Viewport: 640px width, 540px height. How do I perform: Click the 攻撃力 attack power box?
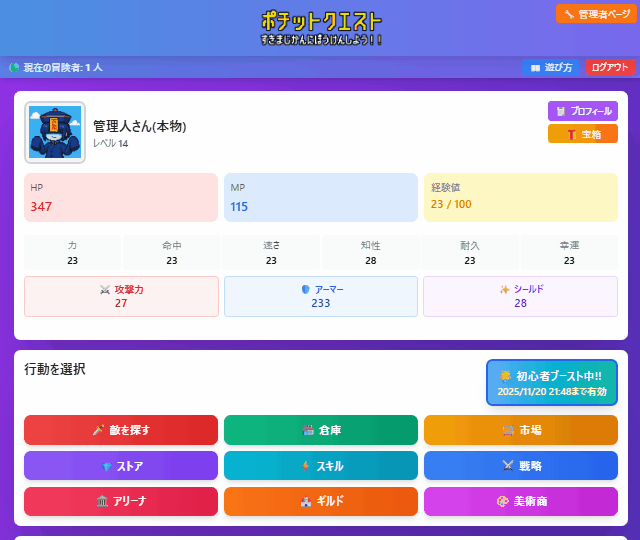(x=121, y=296)
